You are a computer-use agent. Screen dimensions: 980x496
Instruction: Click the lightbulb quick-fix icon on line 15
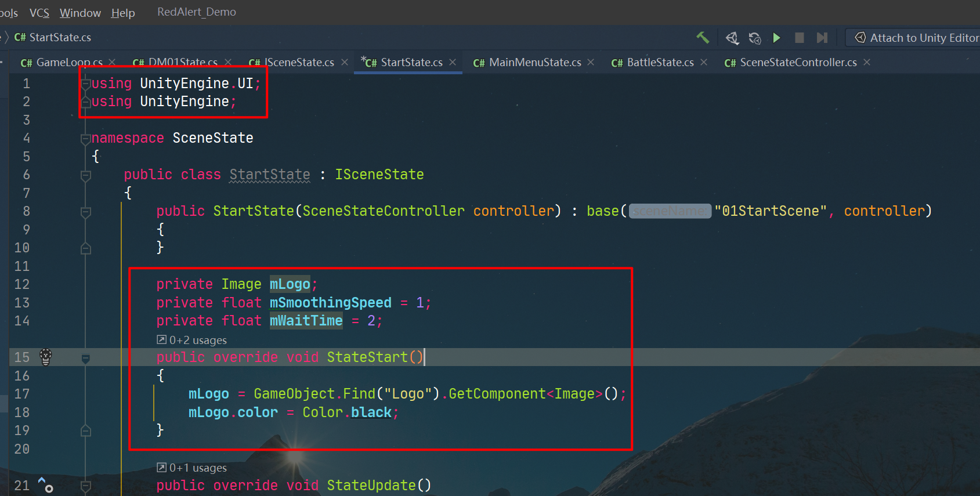[x=46, y=357]
